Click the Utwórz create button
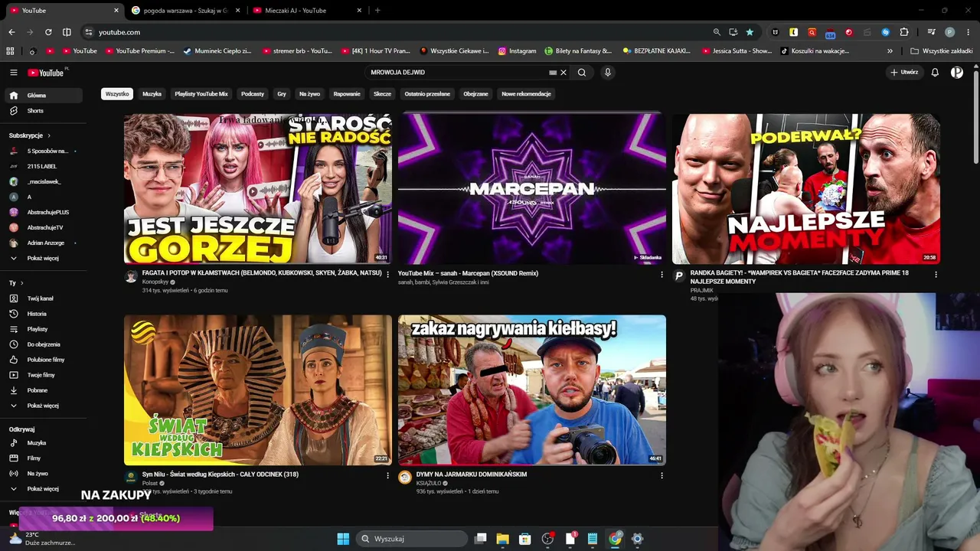Screen dimensions: 980x551 coord(904,73)
